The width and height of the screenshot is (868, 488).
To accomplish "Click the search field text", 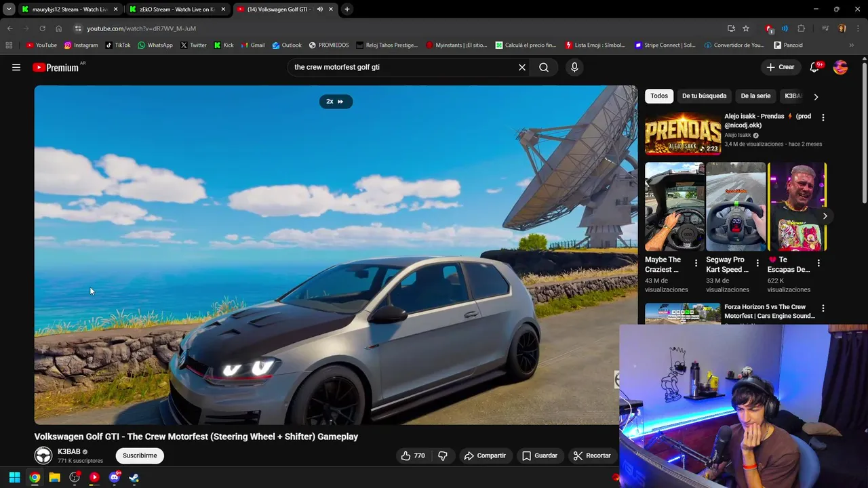I will 337,67.
